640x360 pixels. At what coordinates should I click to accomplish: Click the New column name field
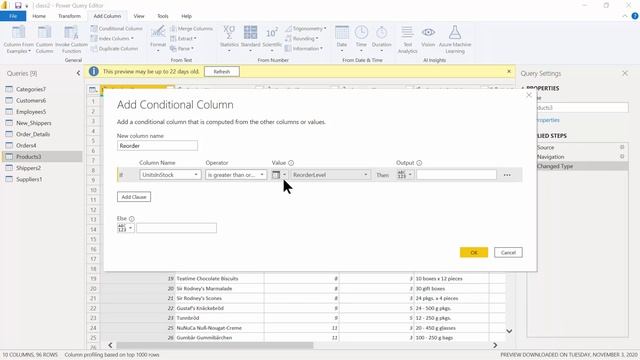tap(157, 146)
